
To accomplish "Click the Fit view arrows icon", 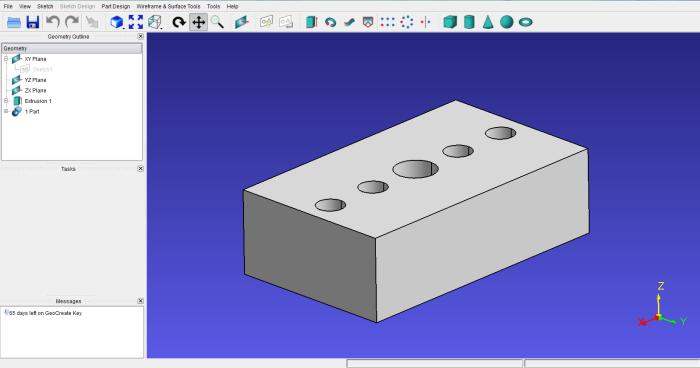I will point(136,22).
